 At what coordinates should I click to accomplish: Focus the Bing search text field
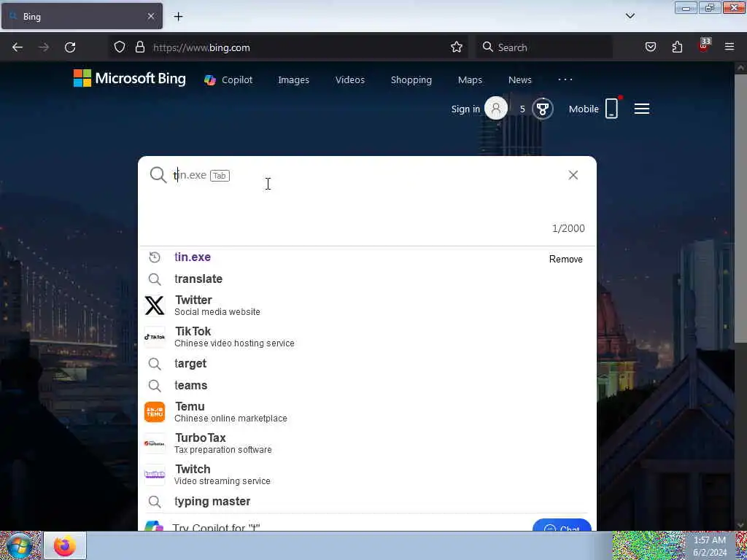(x=367, y=175)
